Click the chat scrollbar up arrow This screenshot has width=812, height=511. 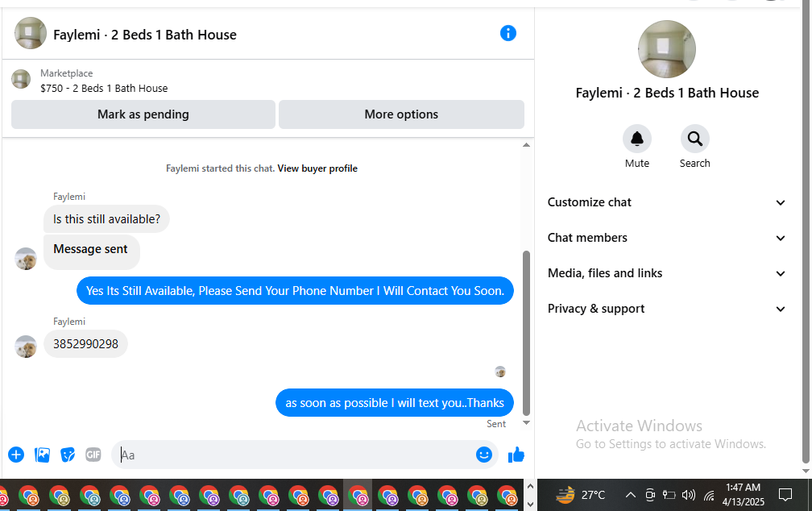526,145
